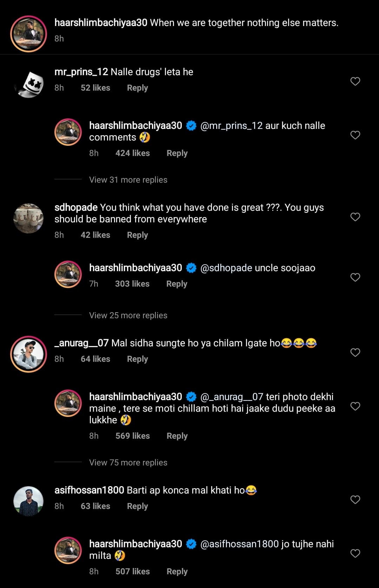Like mr_prins_12's comment with the heart icon
The height and width of the screenshot is (588, 379).
355,81
